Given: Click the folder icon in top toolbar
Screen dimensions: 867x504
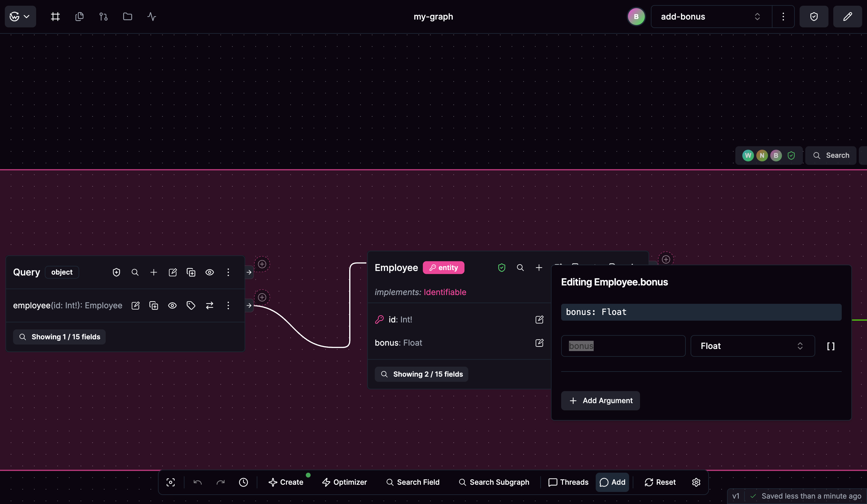Looking at the screenshot, I should [128, 17].
